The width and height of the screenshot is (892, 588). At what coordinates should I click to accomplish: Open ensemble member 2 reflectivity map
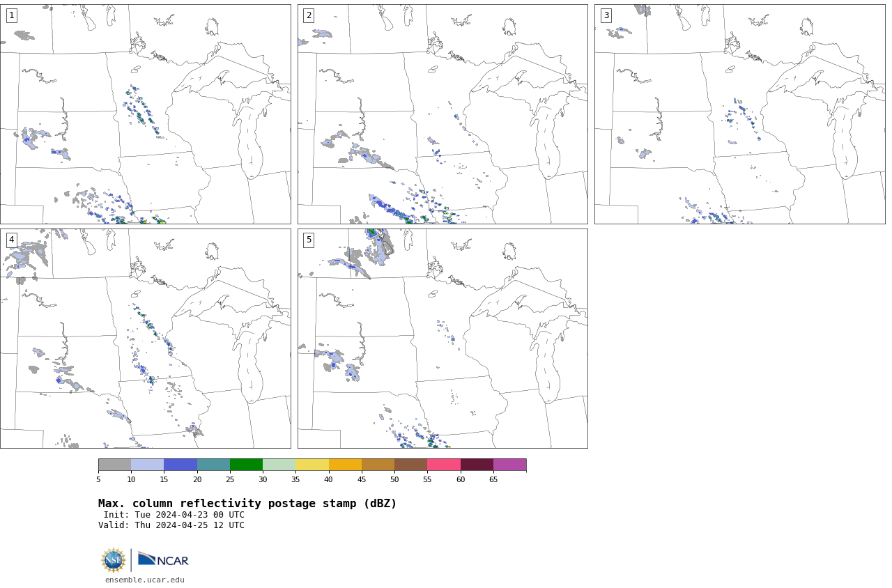click(443, 114)
